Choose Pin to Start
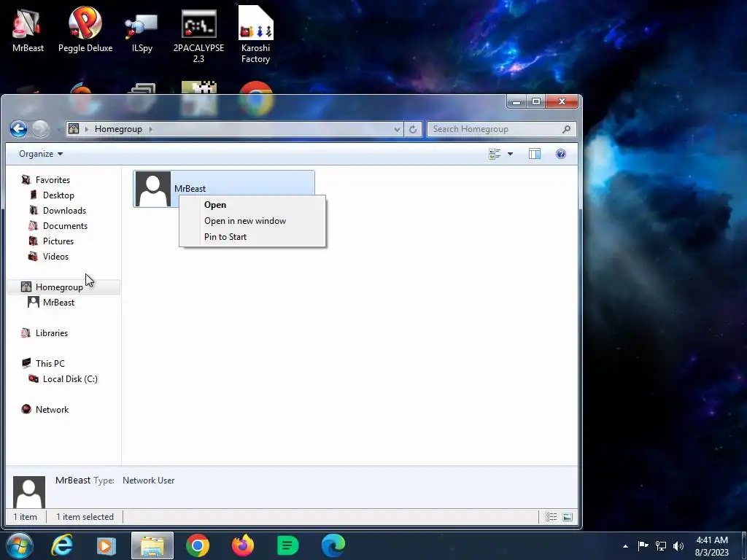747x560 pixels. (252, 237)
